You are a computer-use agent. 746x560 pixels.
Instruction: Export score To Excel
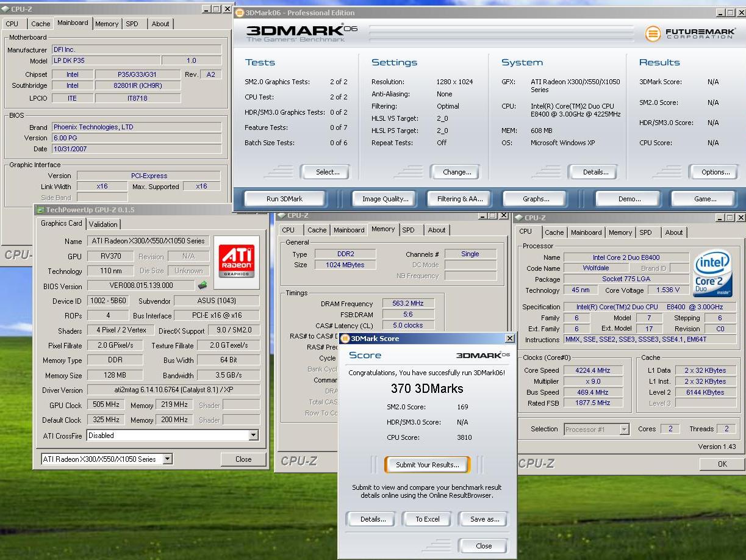click(428, 519)
